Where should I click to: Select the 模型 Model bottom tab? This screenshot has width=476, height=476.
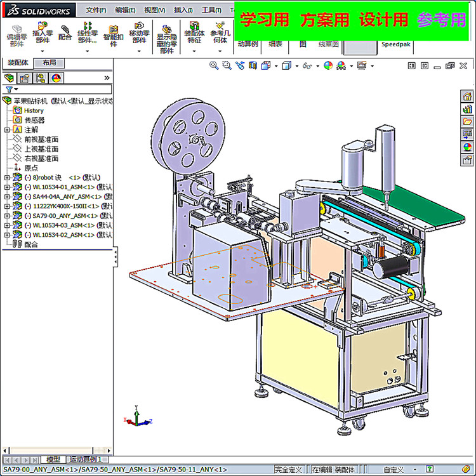(x=53, y=459)
